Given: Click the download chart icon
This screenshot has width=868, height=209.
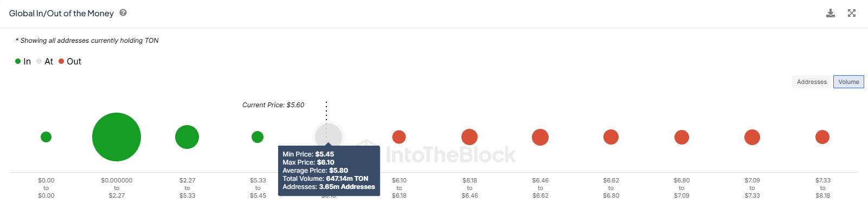Looking at the screenshot, I should tap(830, 13).
